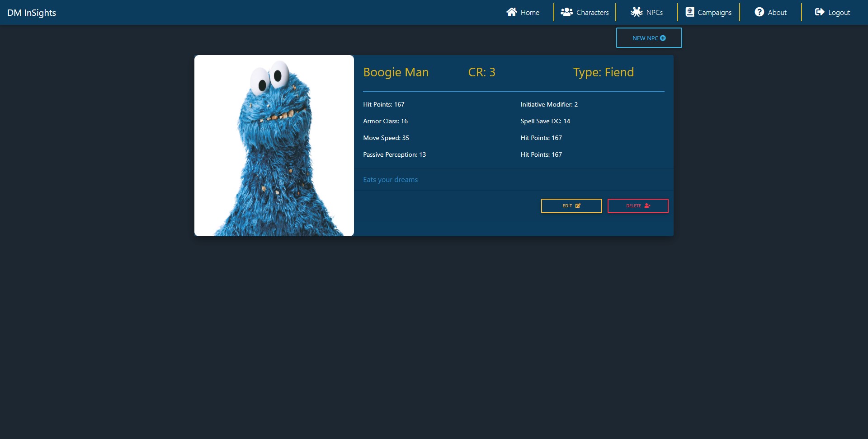Viewport: 868px width, 439px height.
Task: Click Passive Perception: 13 stat
Action: pos(394,154)
